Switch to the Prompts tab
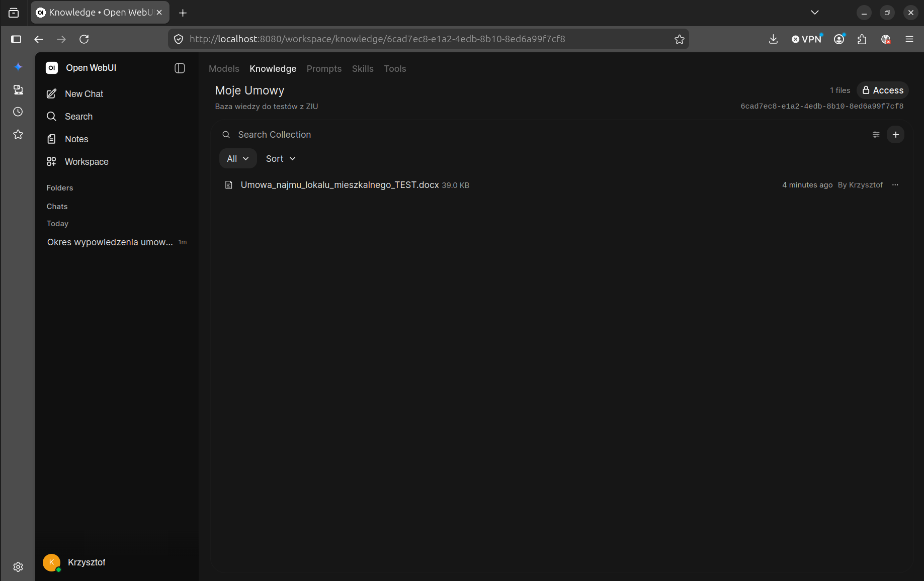The width and height of the screenshot is (924, 581). click(324, 69)
